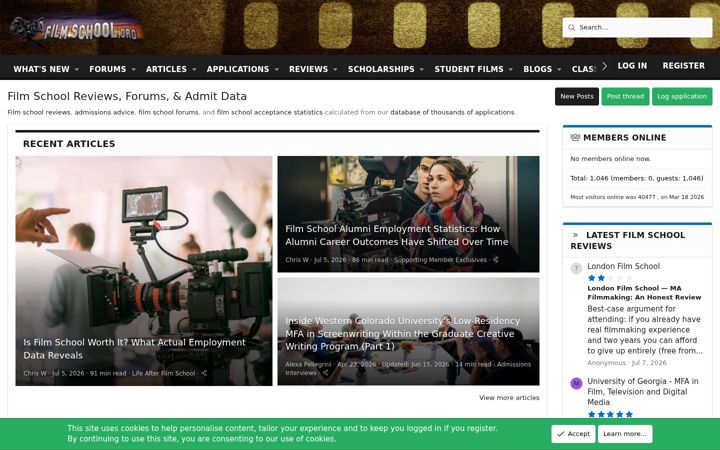Click the Latest Film School Reviews arrow icon
The image size is (720, 450).
point(575,235)
